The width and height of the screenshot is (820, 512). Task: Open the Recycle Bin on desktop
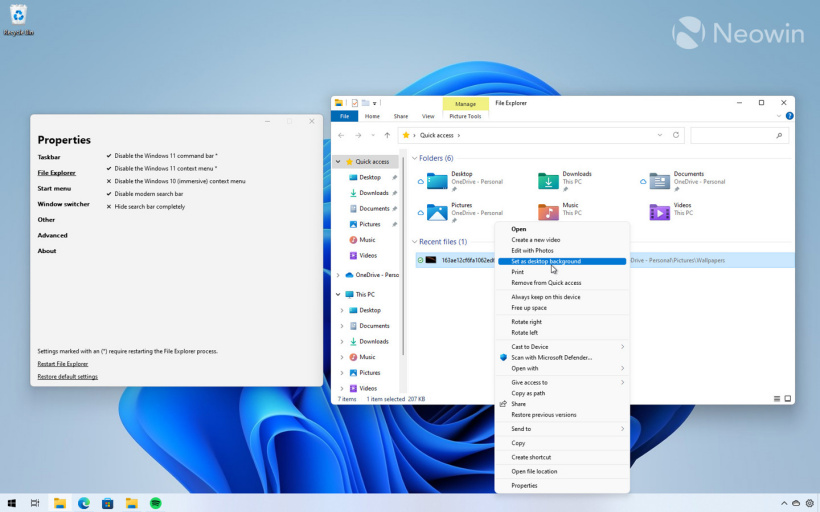[17, 15]
